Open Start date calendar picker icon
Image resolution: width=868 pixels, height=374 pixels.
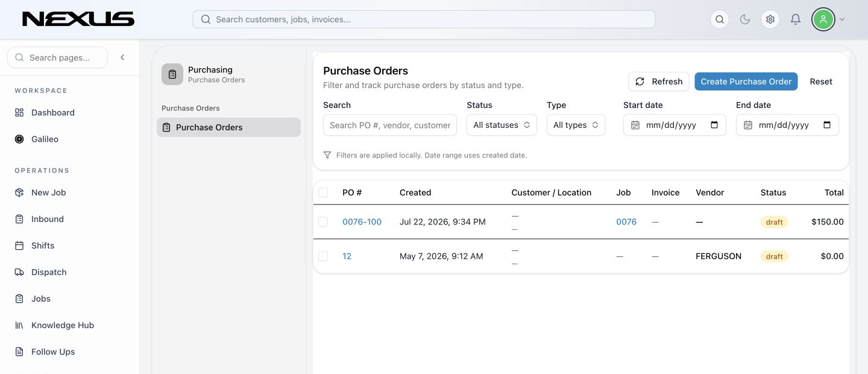[715, 125]
